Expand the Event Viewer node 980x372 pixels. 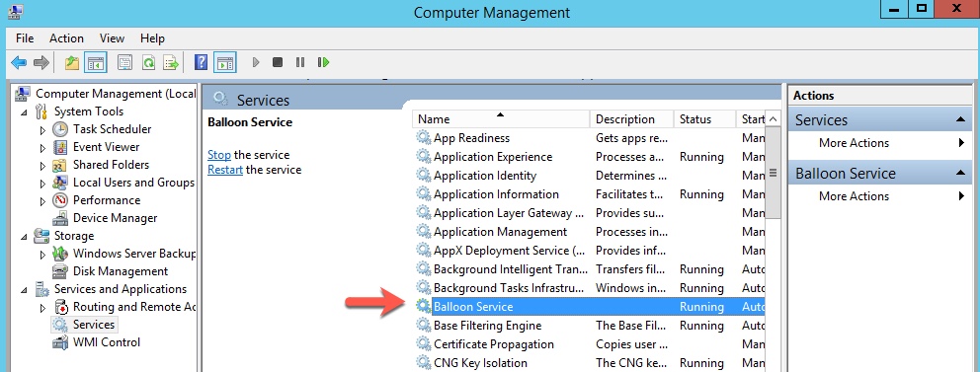point(42,148)
